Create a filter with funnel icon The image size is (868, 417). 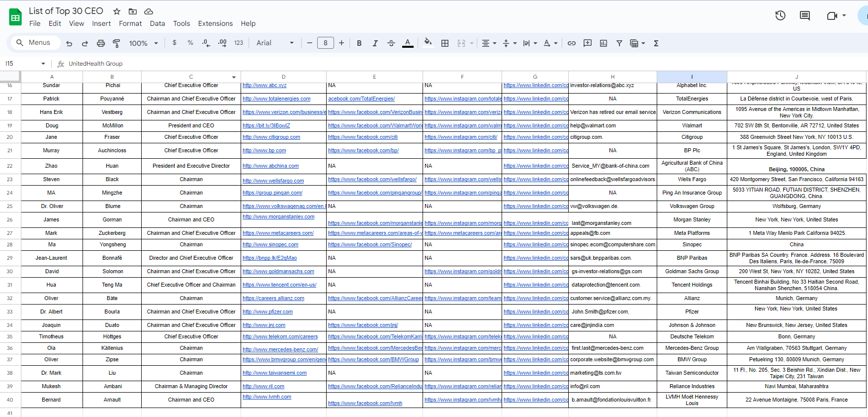point(619,43)
